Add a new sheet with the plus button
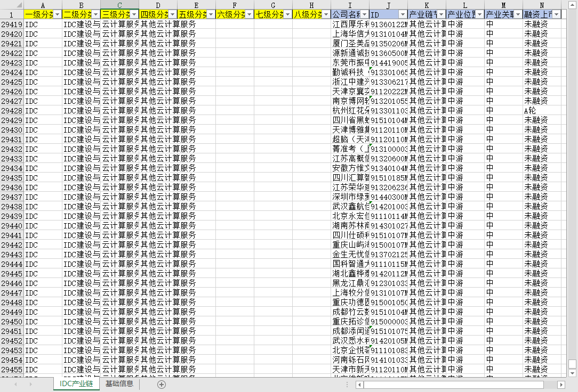 point(162,384)
